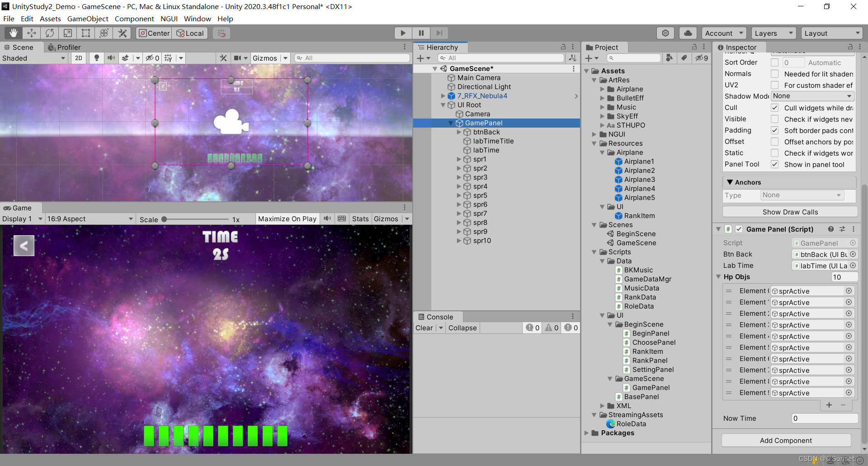The width and height of the screenshot is (868, 466).
Task: Select the Scale tool
Action: click(x=68, y=33)
